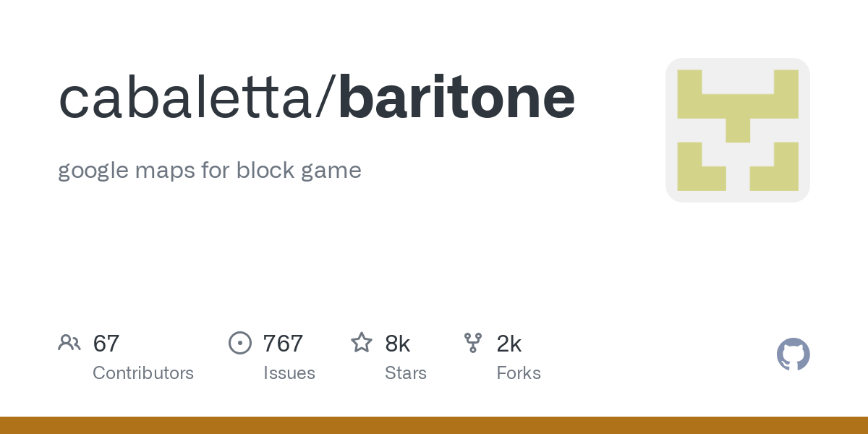The height and width of the screenshot is (434, 868).
Task: Click the Stars star icon
Action: pos(362,343)
